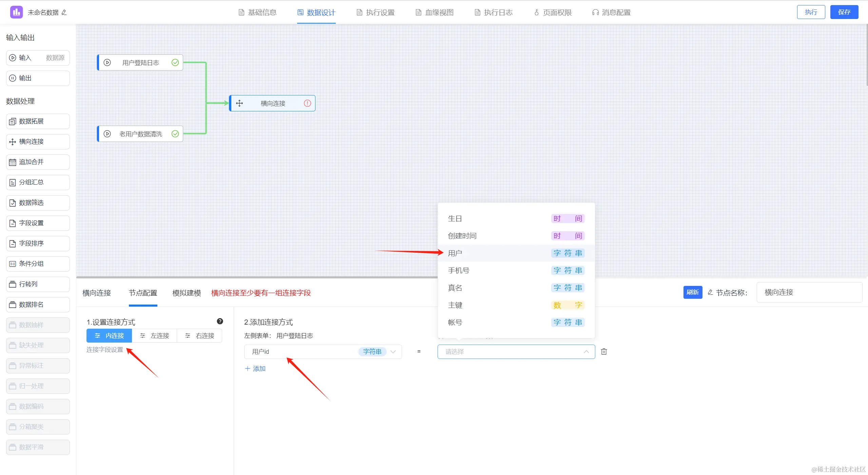The image size is (868, 475).
Task: Select 左连接 join type
Action: [154, 335]
